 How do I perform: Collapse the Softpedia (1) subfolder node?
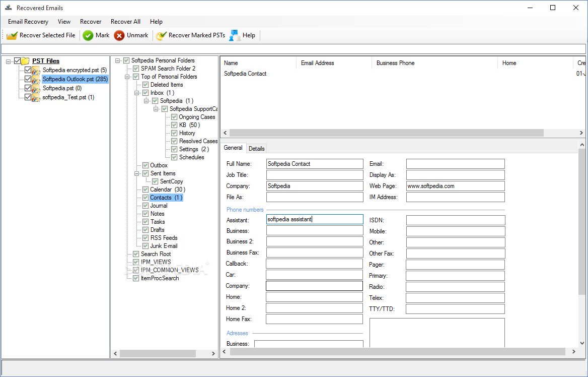[146, 101]
